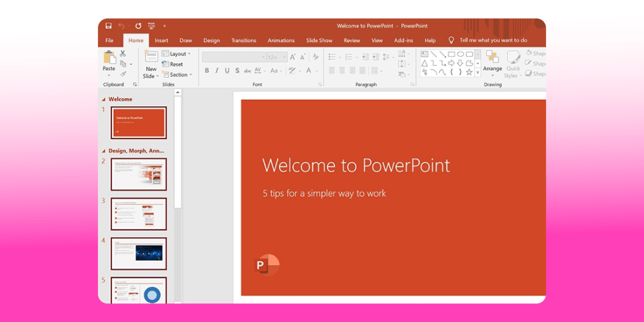Click the Bullets list icon

332,57
